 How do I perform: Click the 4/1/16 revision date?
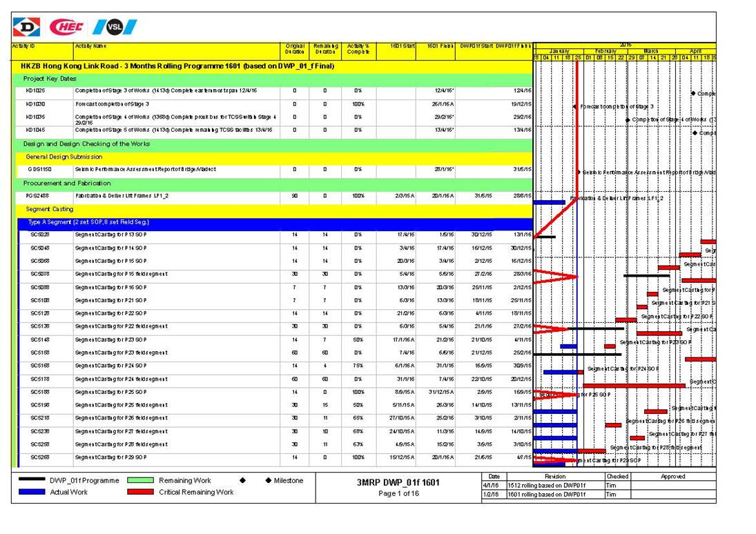(491, 486)
